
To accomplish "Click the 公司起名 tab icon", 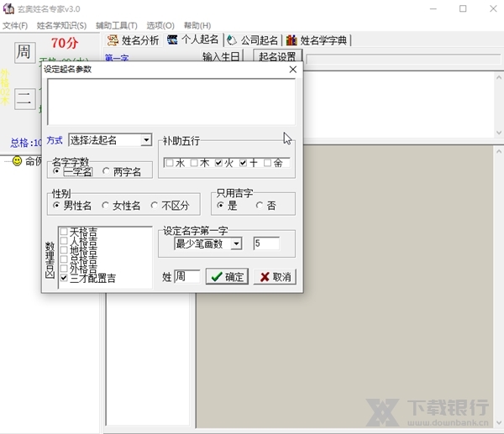I will tap(232, 40).
